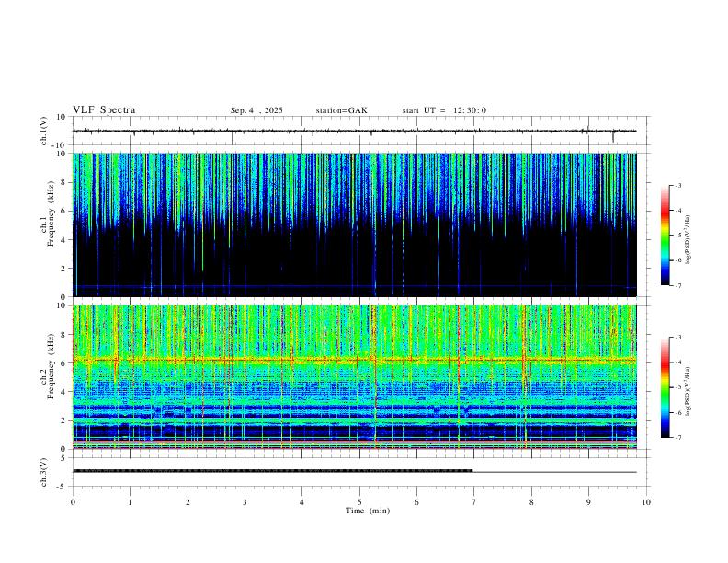Click the -5 tick on the ch.3(V) axis
Viewport: 728px width, 563px height.
click(x=63, y=487)
